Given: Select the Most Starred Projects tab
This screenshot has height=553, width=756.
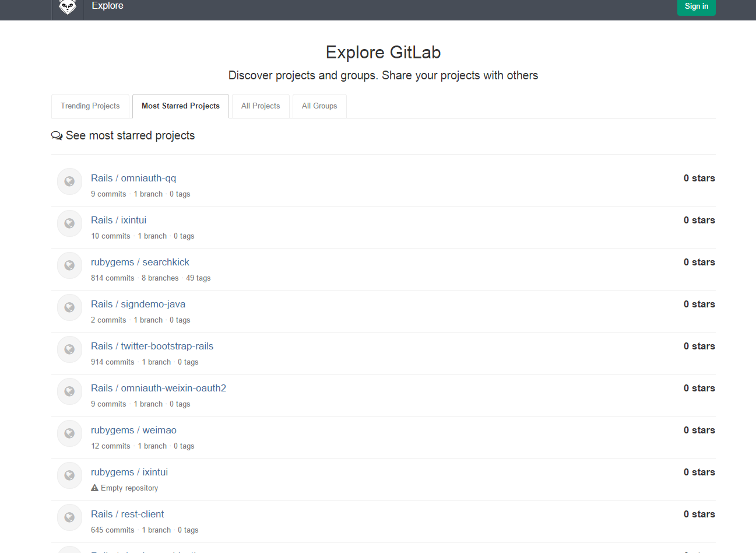Looking at the screenshot, I should [181, 106].
